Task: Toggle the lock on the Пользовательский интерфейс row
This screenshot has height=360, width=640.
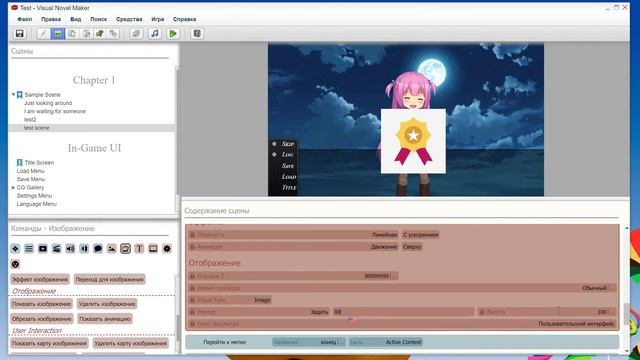Action: 192,324
